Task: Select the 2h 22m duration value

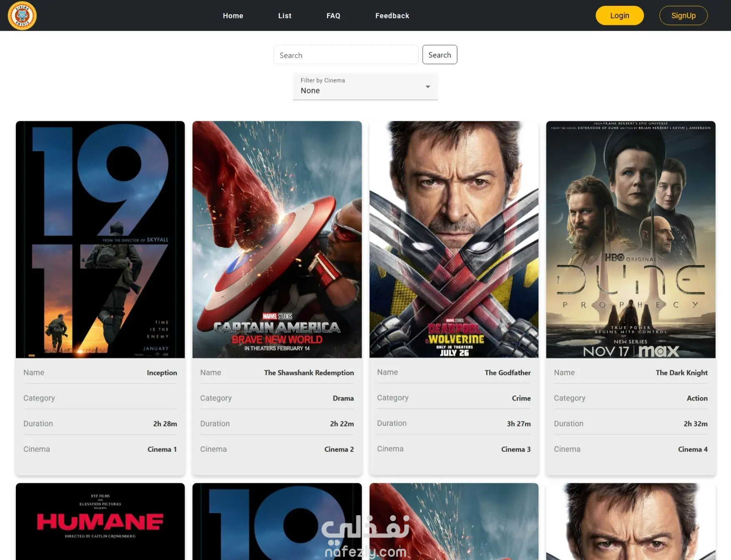Action: (x=342, y=424)
